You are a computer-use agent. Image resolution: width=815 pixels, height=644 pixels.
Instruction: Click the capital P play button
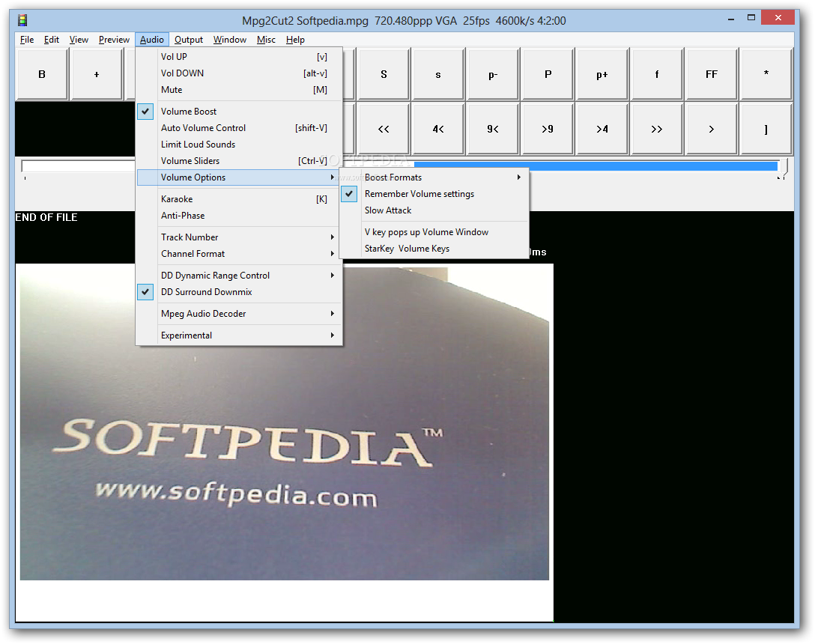(548, 74)
